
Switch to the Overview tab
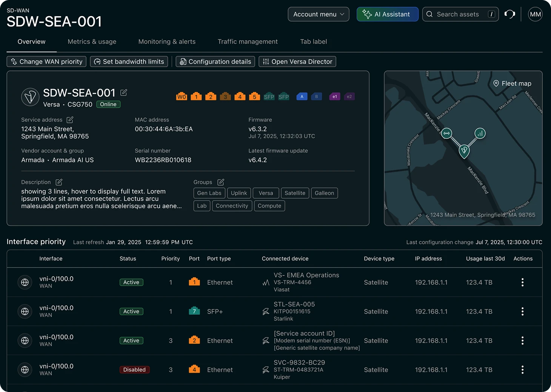(31, 42)
